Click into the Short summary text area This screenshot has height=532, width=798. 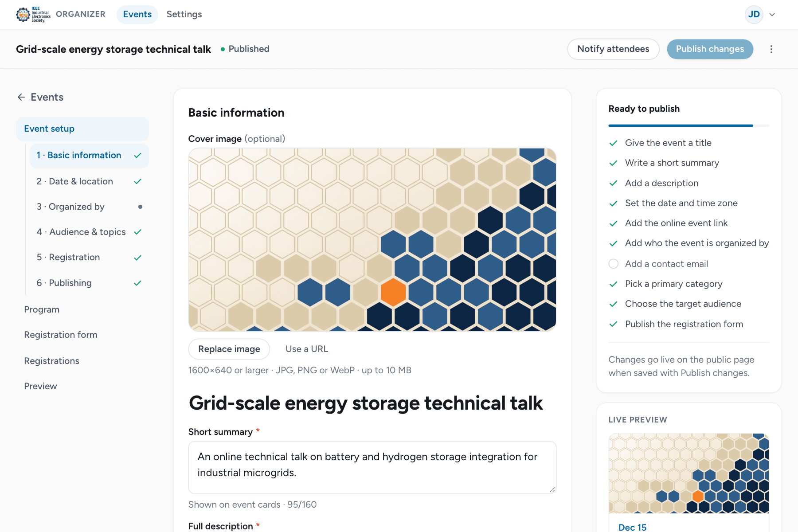click(372, 467)
